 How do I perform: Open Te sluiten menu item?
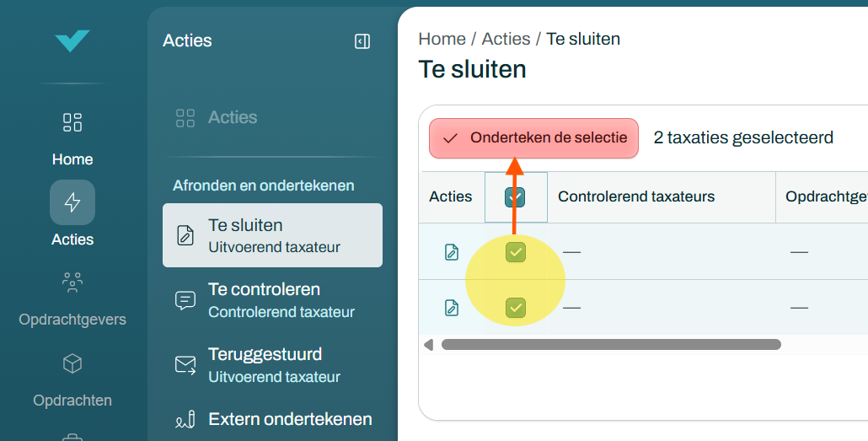(x=272, y=235)
